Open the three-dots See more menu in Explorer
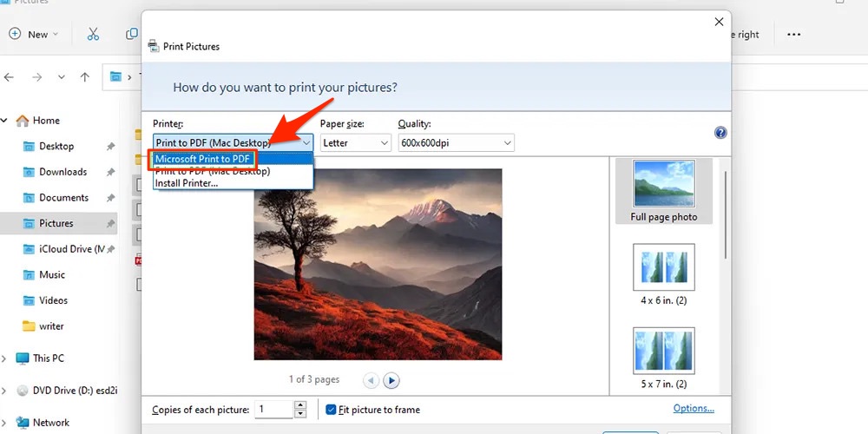The image size is (868, 434). (x=794, y=35)
